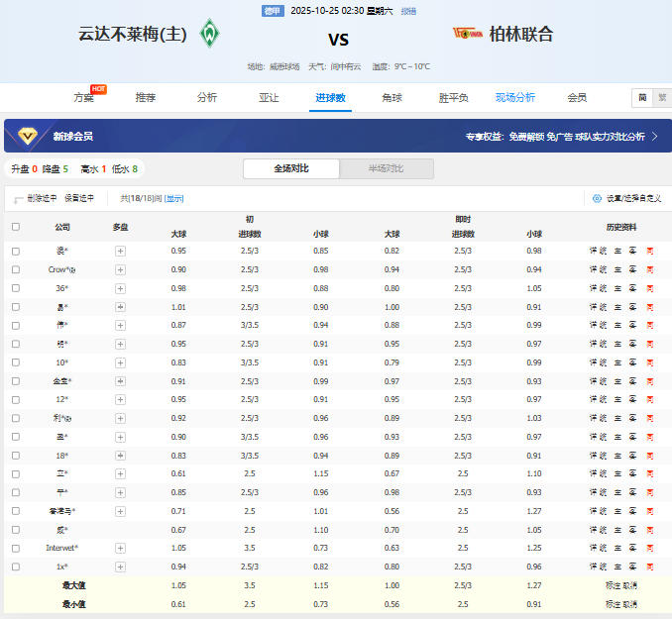The image size is (672, 619).
Task: Click the gold VIP diamond badge
Action: [x=28, y=137]
